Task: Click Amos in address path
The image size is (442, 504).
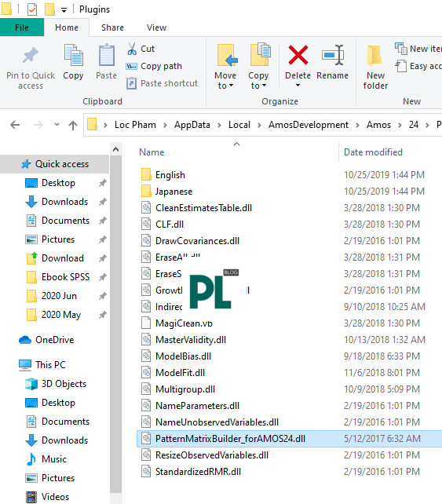Action: pos(378,125)
